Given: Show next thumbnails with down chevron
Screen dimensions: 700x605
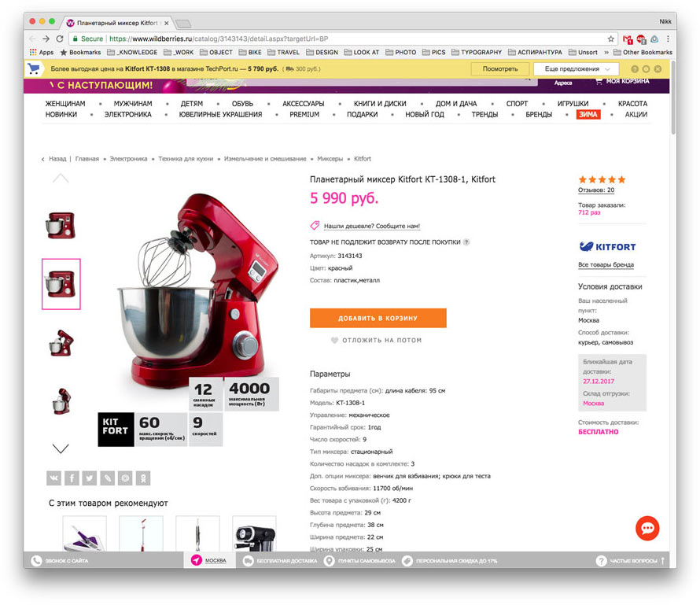Looking at the screenshot, I should pyautogui.click(x=61, y=448).
